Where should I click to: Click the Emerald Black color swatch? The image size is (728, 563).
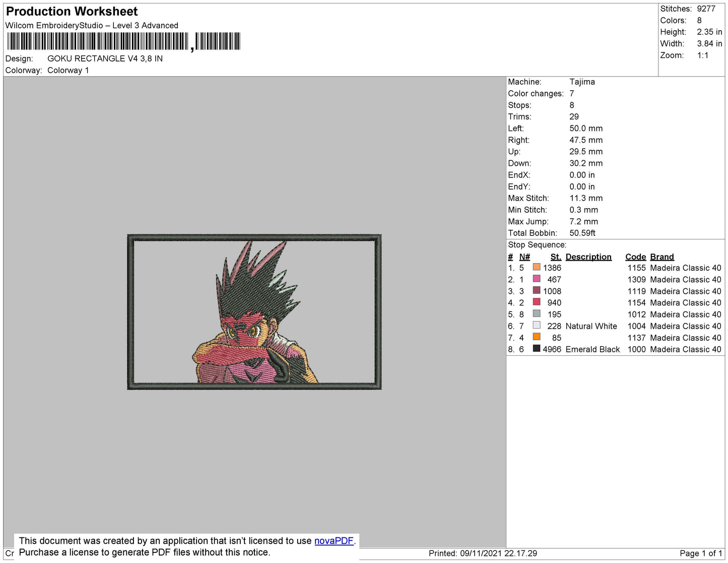pyautogui.click(x=537, y=348)
